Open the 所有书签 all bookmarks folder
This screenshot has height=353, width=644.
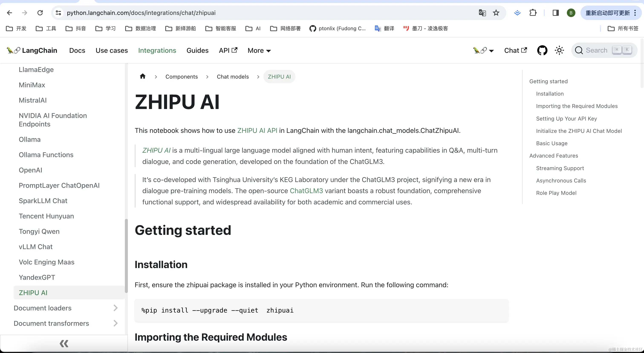(623, 29)
